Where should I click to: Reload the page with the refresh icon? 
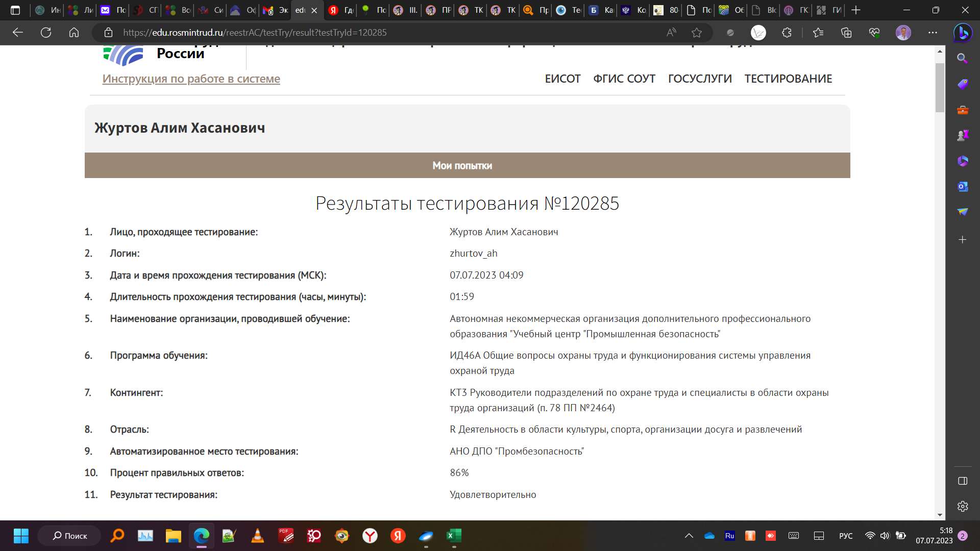46,33
